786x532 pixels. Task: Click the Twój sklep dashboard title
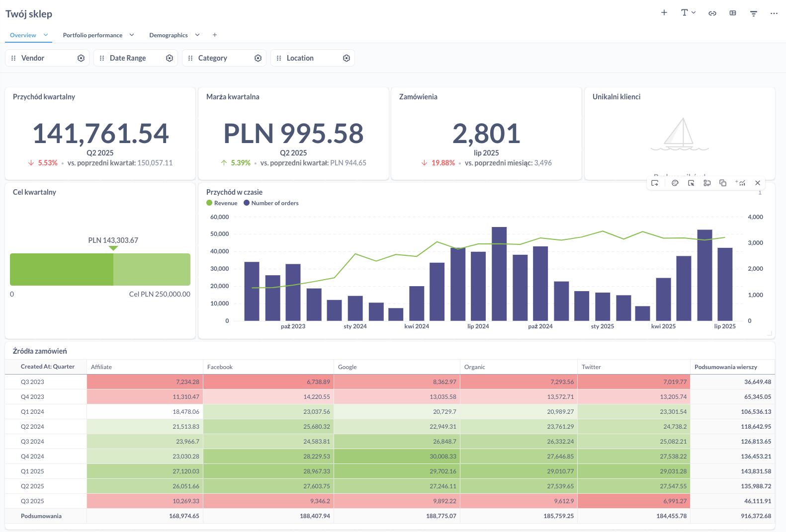pyautogui.click(x=29, y=14)
